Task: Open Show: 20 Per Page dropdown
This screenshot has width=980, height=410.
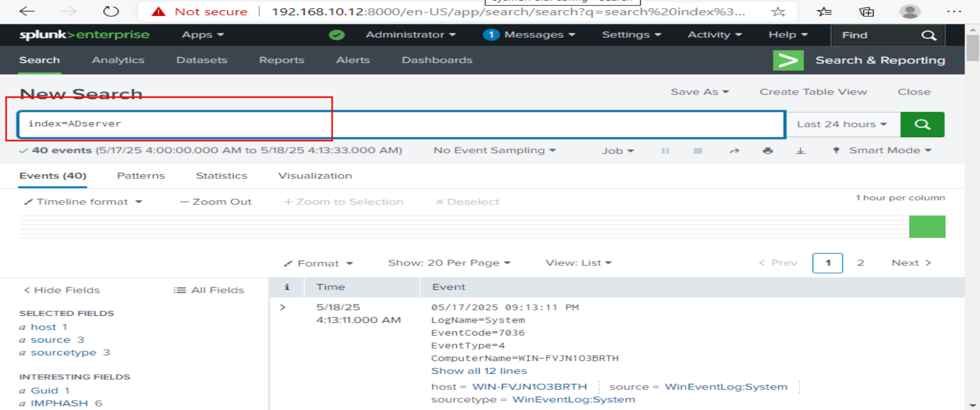Action: [449, 263]
